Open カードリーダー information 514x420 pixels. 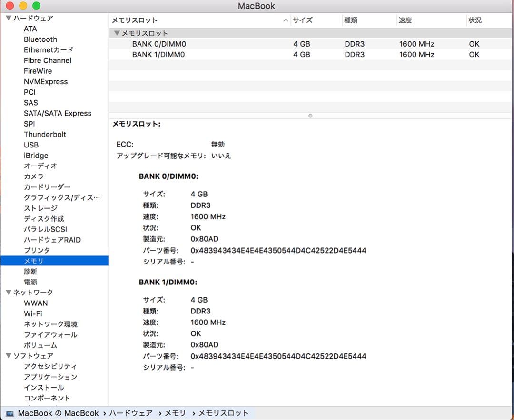pyautogui.click(x=47, y=187)
